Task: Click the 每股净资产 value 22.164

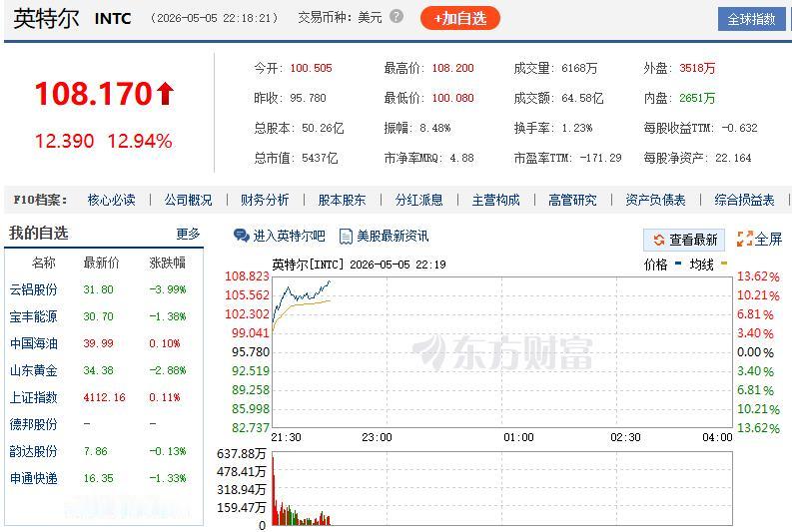Action: coord(733,158)
